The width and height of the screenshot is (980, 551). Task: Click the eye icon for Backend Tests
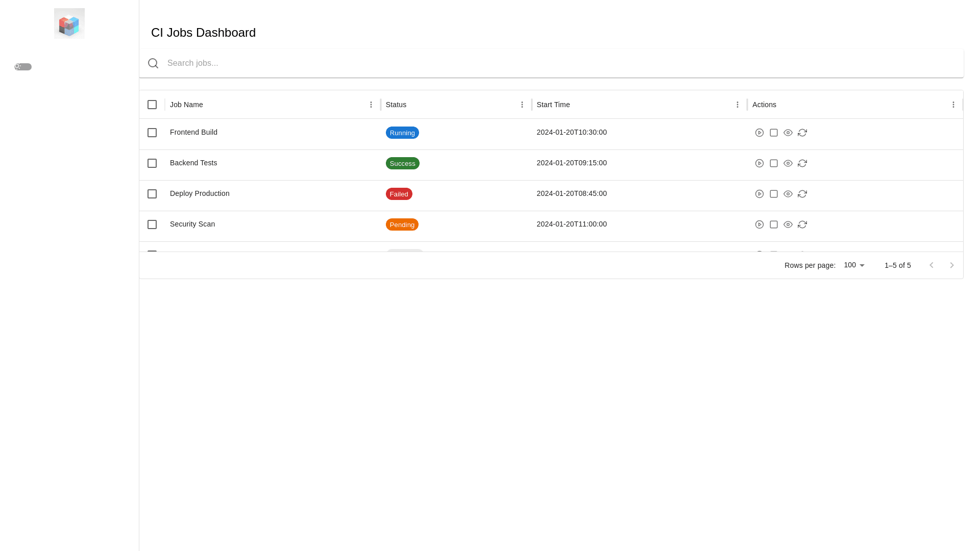tap(788, 163)
